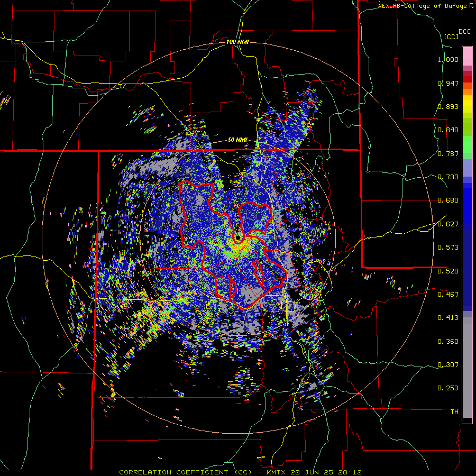
Task: Click the 0.520 legend value
Action: coord(448,271)
